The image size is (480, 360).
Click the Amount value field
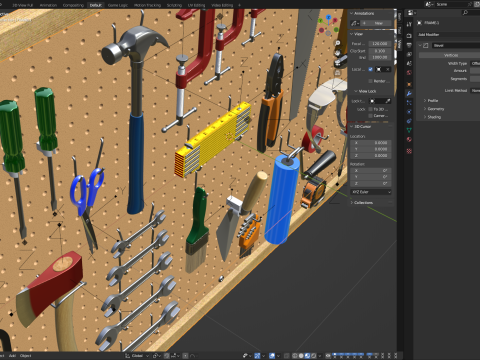pyautogui.click(x=475, y=71)
